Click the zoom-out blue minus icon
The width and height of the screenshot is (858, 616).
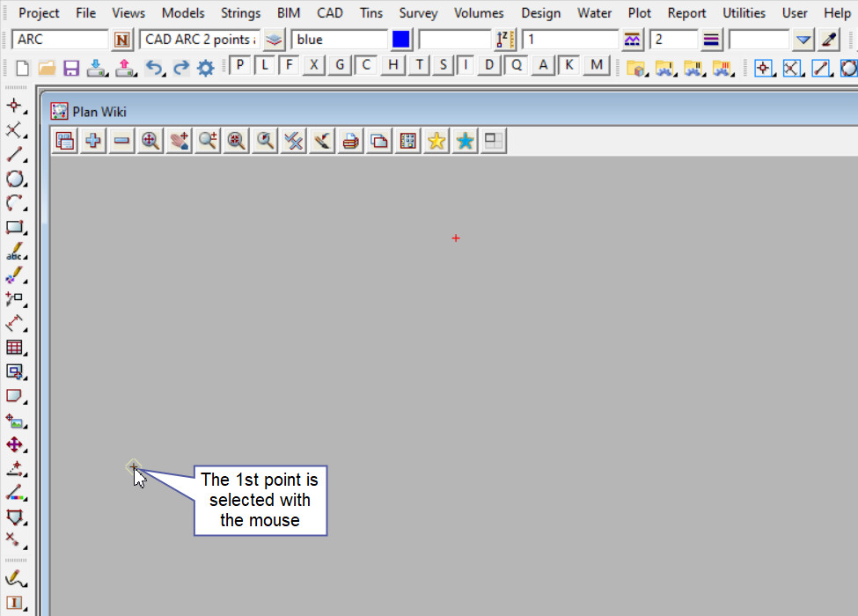(x=121, y=141)
